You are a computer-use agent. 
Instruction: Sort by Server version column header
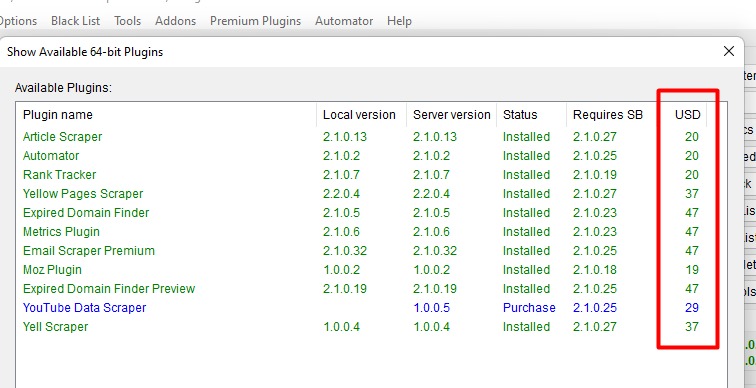[451, 115]
